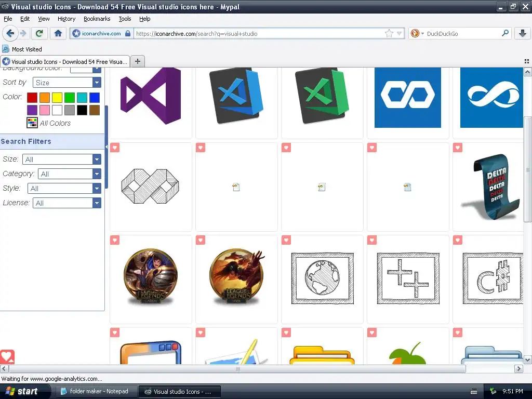Filter by the yellow color swatch
Screen dimensions: 532x399
[x=57, y=97]
